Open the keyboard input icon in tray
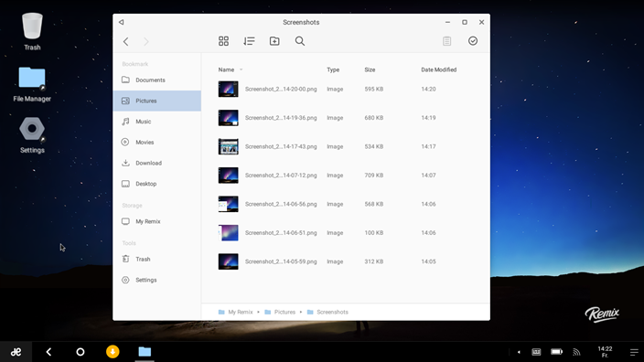 pos(536,352)
